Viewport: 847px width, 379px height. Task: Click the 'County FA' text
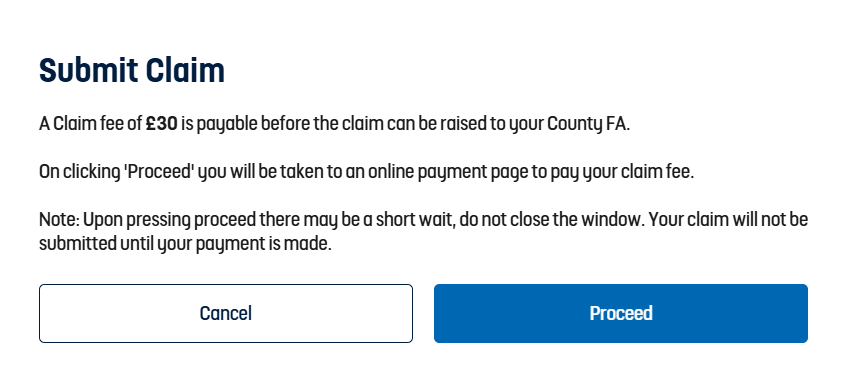point(587,124)
